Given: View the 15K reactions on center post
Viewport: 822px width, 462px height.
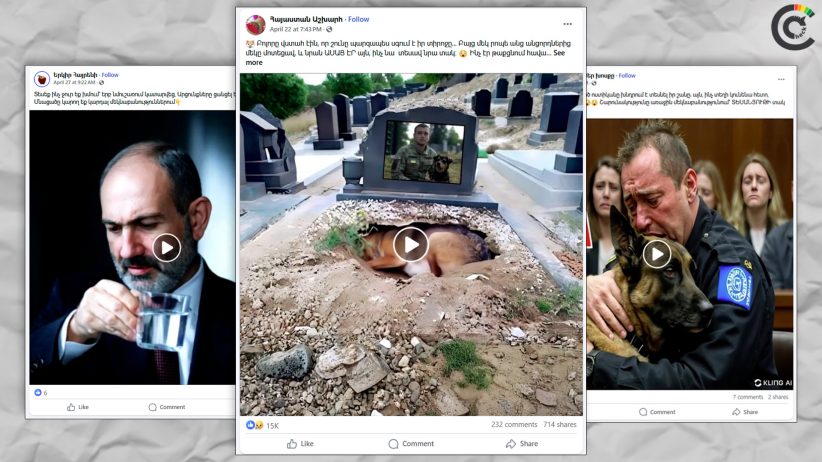Looking at the screenshot, I should 263,425.
